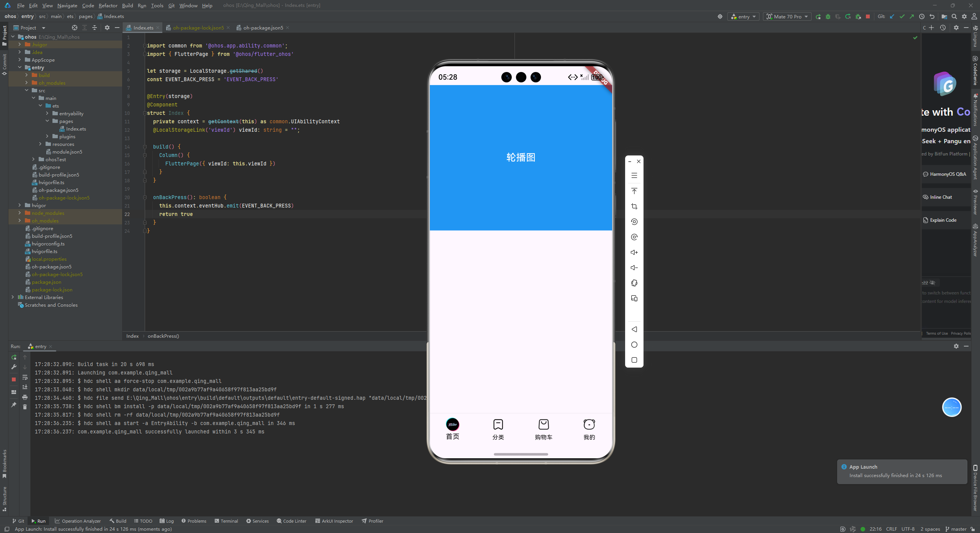Click the Inline Chat button
This screenshot has height=533, width=980.
(x=941, y=197)
